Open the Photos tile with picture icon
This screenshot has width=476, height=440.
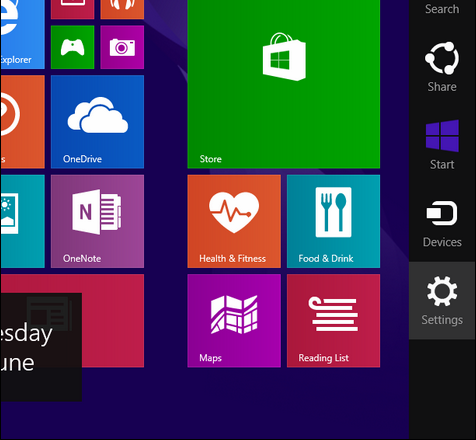point(22,221)
